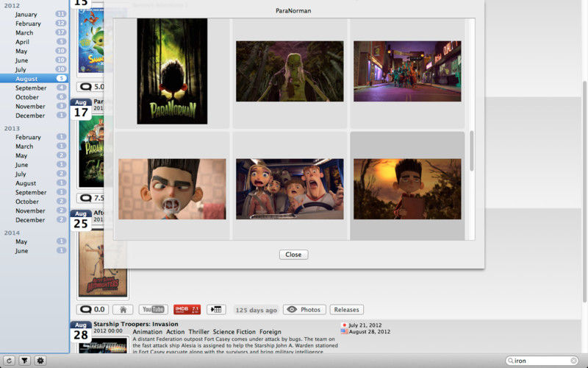Click the 0.0 comment rating button
The image size is (588, 368).
[x=93, y=310]
